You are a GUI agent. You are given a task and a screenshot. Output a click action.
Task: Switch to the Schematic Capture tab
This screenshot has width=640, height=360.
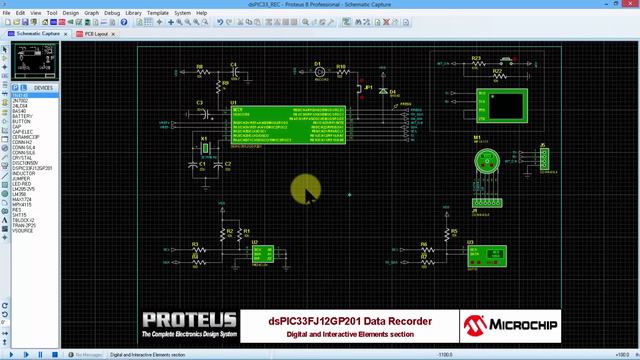[38, 33]
